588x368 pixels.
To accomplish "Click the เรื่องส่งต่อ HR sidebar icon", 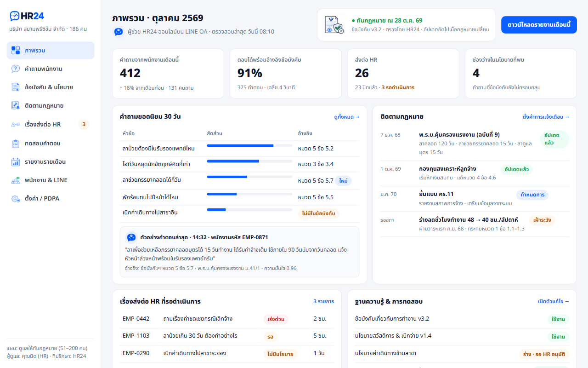I will (16, 124).
